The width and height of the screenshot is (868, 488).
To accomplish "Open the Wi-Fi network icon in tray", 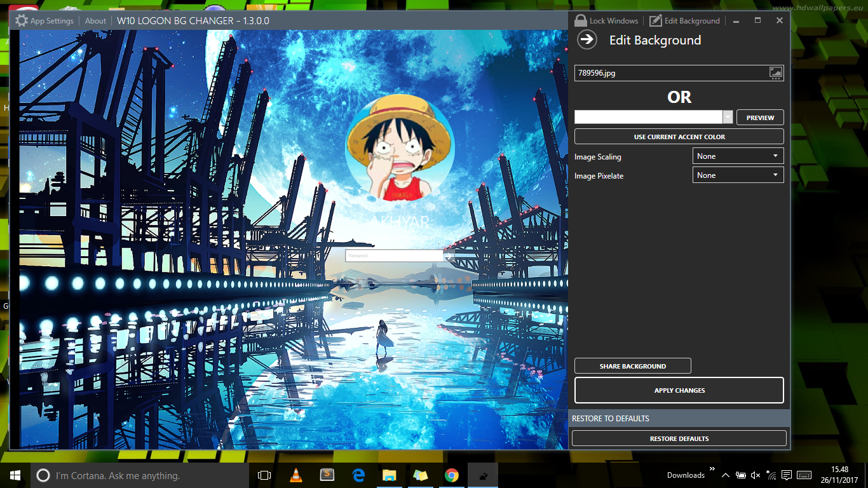I will (x=771, y=475).
